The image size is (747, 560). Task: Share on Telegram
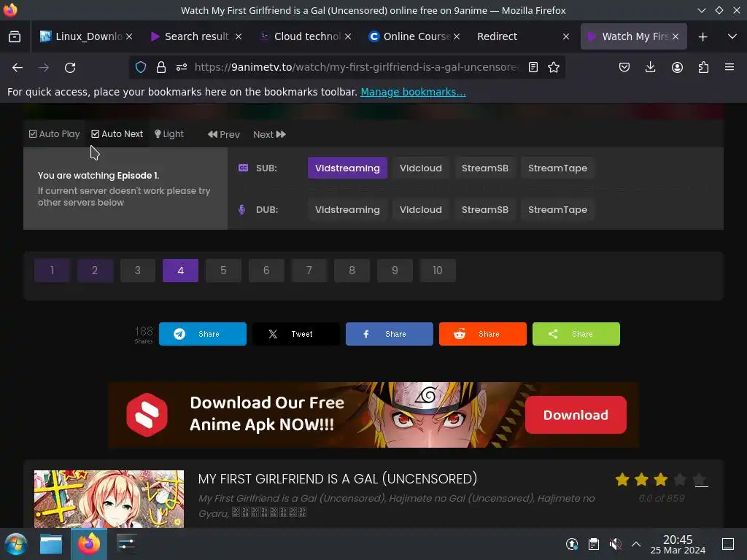pyautogui.click(x=203, y=334)
